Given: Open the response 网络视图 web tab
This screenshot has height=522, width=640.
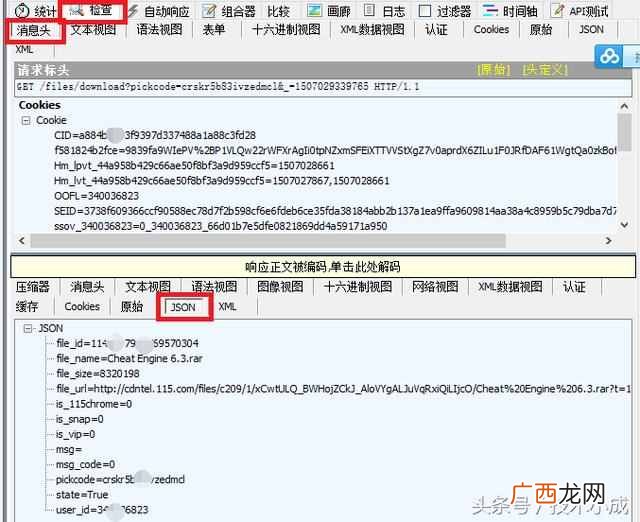Looking at the screenshot, I should (x=435, y=287).
